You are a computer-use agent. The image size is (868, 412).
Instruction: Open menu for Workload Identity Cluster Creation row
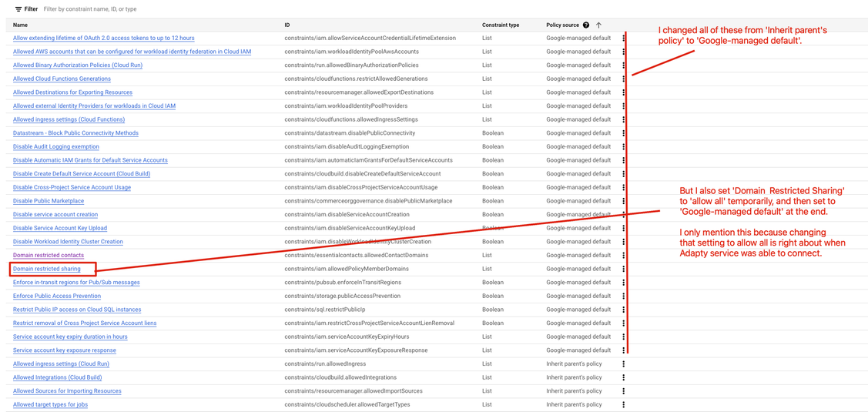624,242
